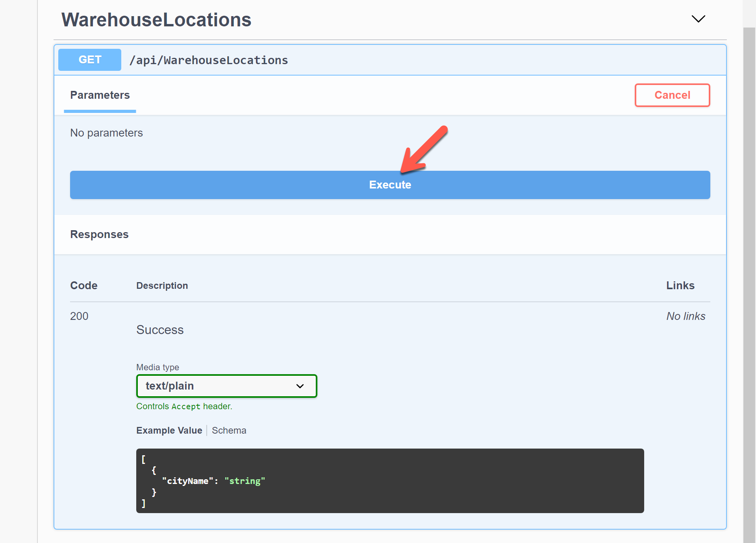Screen dimensions: 756x543
Task: Click the /api/WarehouseLocations endpoint path
Action: coord(209,60)
